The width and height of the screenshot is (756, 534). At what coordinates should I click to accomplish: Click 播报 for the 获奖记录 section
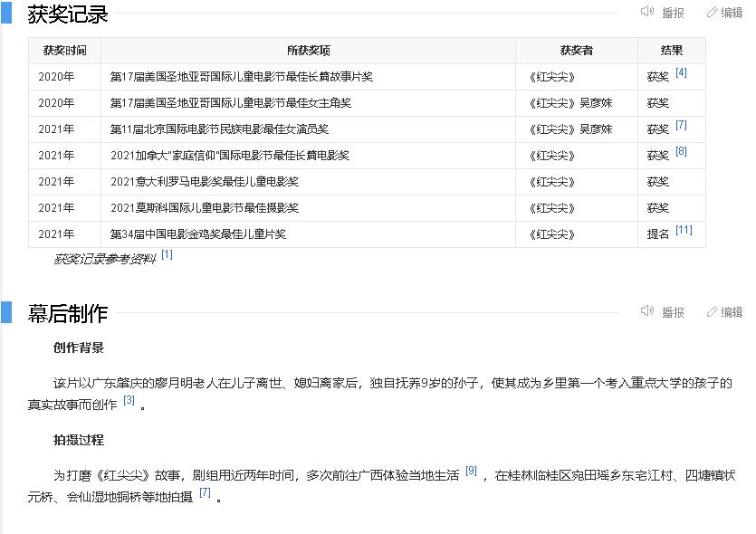(673, 13)
